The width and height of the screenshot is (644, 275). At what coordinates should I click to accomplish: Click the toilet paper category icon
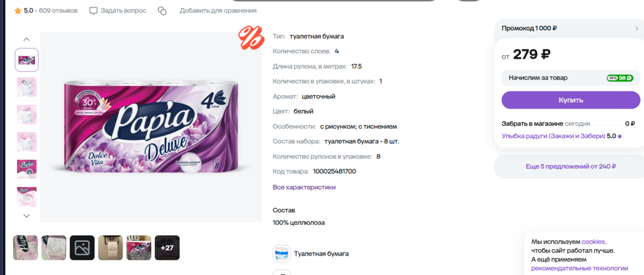click(x=281, y=254)
